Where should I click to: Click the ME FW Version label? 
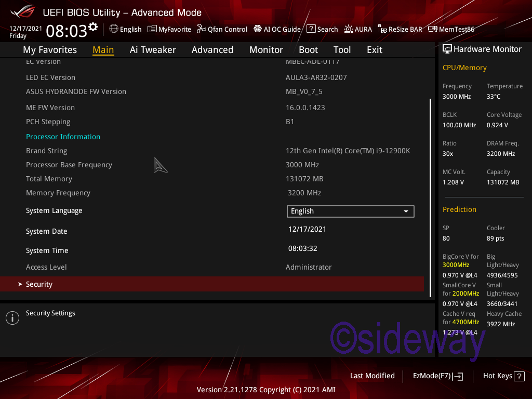click(x=50, y=108)
